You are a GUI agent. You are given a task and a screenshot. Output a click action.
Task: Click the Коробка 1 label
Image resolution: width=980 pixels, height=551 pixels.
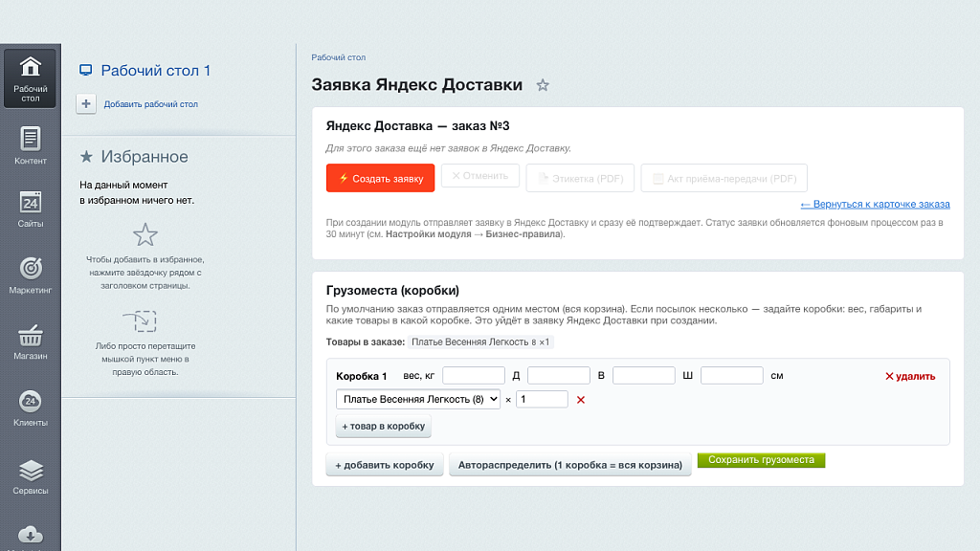click(x=361, y=376)
